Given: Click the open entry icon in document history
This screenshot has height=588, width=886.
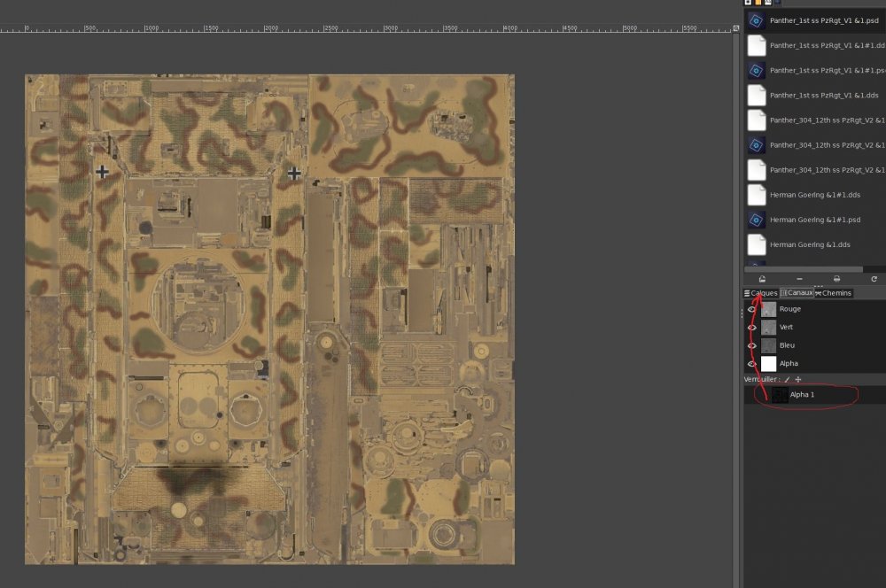Looking at the screenshot, I should coord(762,279).
